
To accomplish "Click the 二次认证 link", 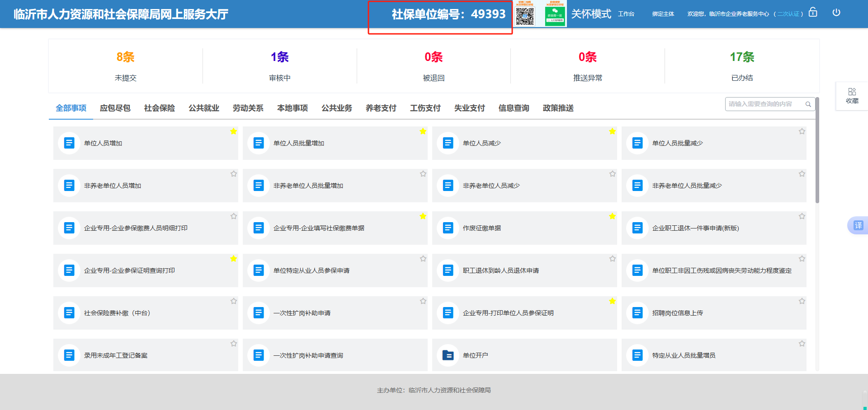I will coord(788,14).
